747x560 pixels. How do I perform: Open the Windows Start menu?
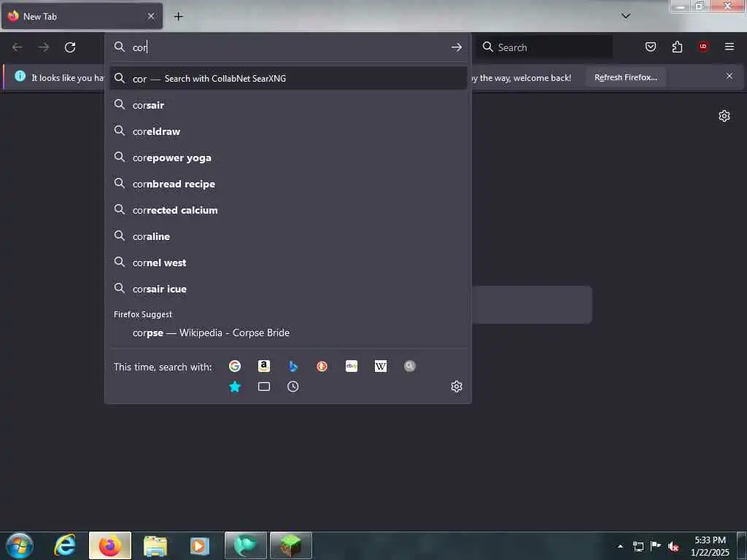20,545
